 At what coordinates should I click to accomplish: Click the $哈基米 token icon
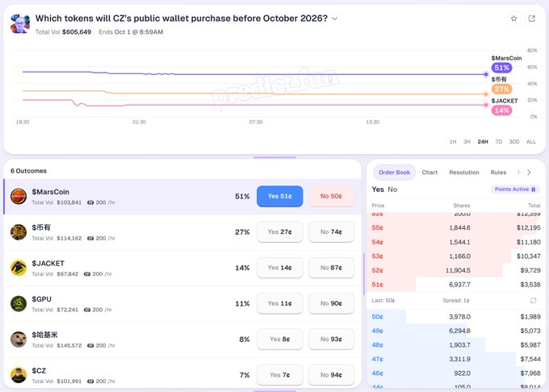click(19, 340)
